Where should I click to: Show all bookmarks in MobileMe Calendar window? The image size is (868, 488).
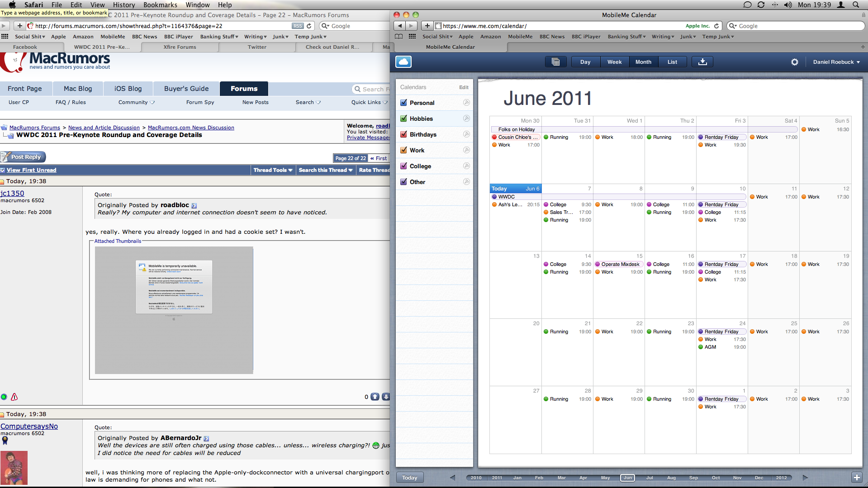398,37
